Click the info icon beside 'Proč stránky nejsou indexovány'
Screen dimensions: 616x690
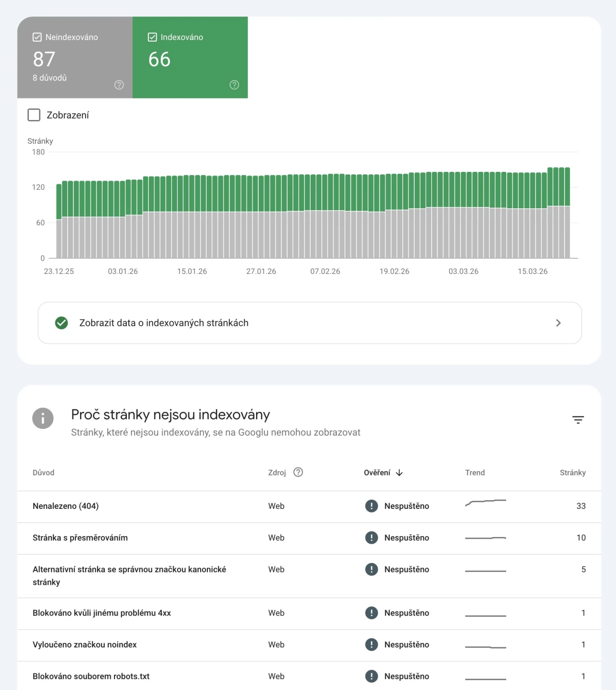click(x=43, y=418)
